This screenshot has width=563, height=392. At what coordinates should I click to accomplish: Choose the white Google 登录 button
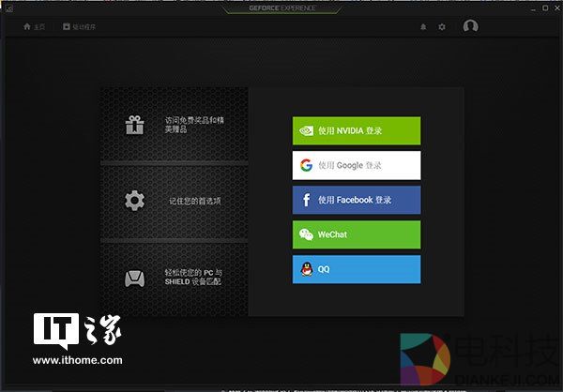tap(357, 165)
